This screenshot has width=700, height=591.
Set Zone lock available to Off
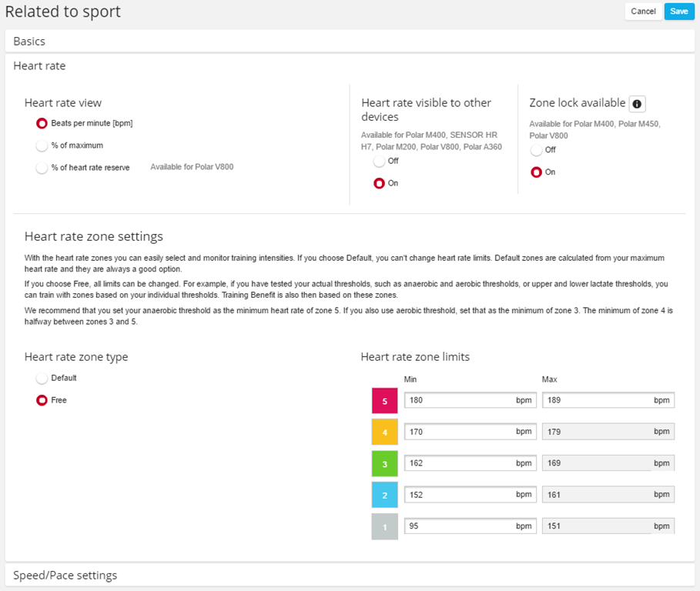pos(536,150)
